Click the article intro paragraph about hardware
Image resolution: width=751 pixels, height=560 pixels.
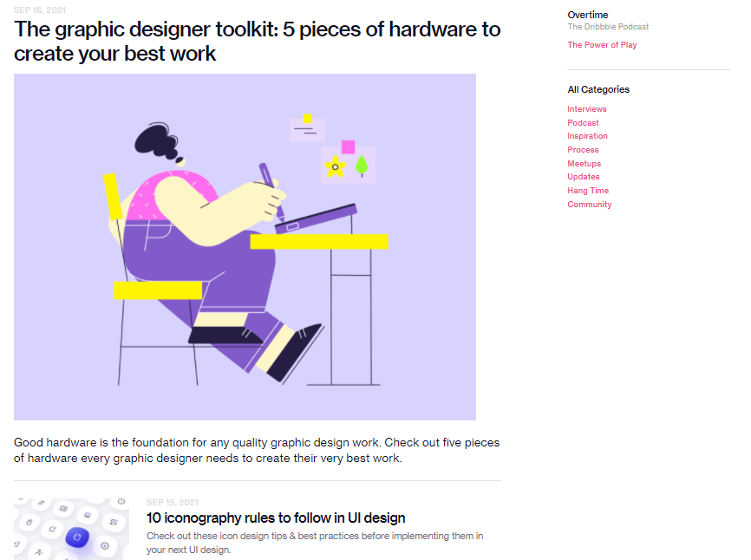click(x=257, y=449)
